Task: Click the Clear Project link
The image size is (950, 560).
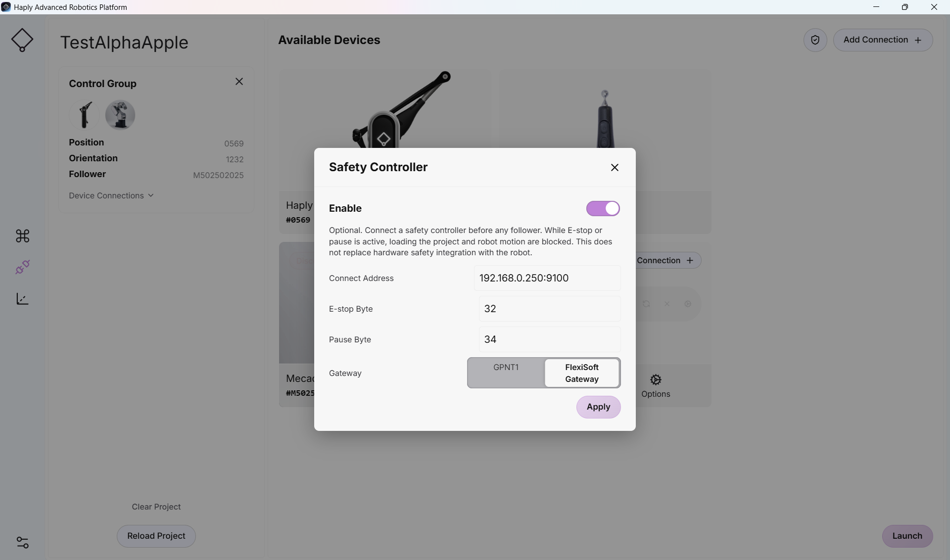Action: (x=156, y=507)
